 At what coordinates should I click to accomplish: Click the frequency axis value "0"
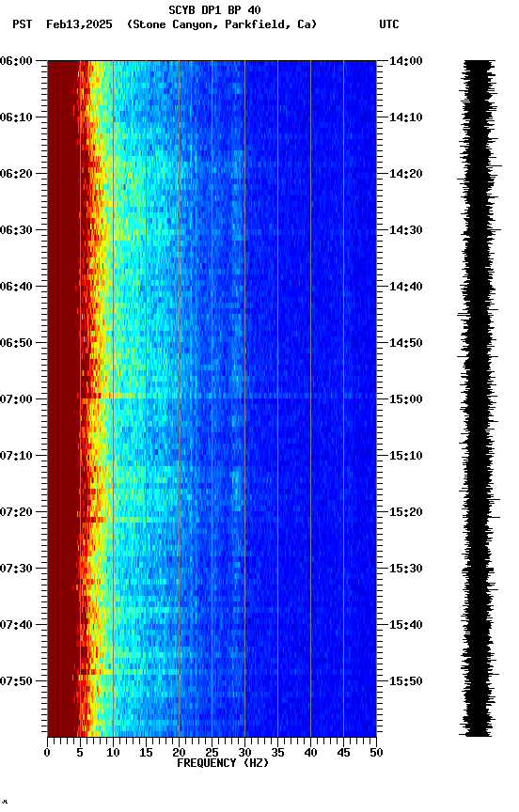47,753
